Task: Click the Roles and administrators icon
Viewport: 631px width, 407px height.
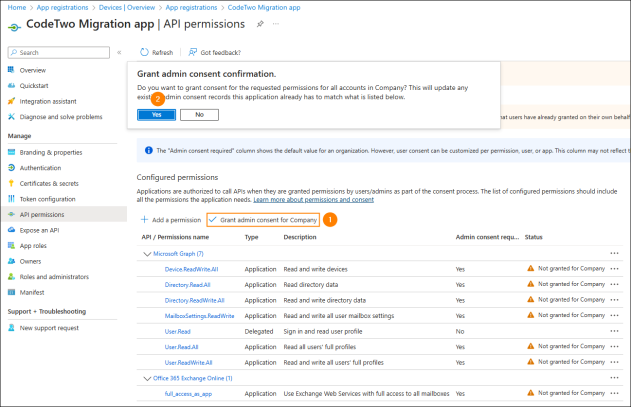Action: coord(11,277)
